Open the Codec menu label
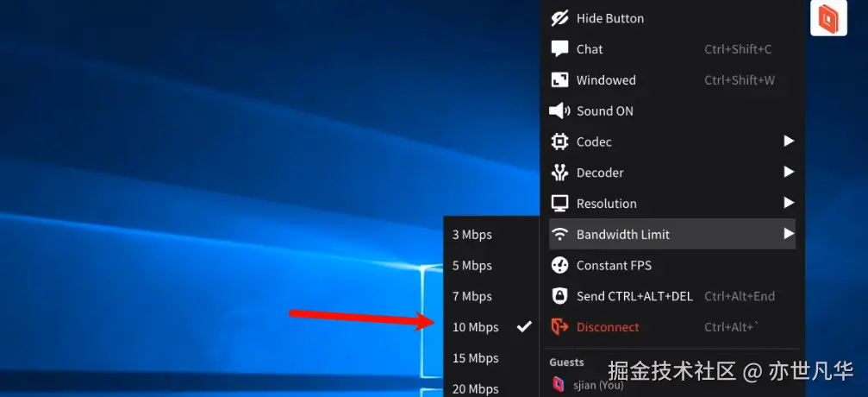The height and width of the screenshot is (397, 868). pyautogui.click(x=594, y=142)
